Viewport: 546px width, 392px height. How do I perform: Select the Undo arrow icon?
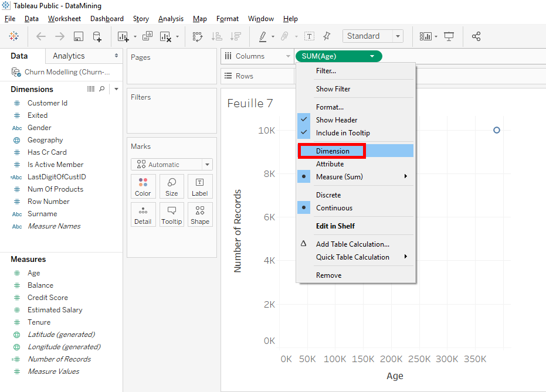[40, 36]
